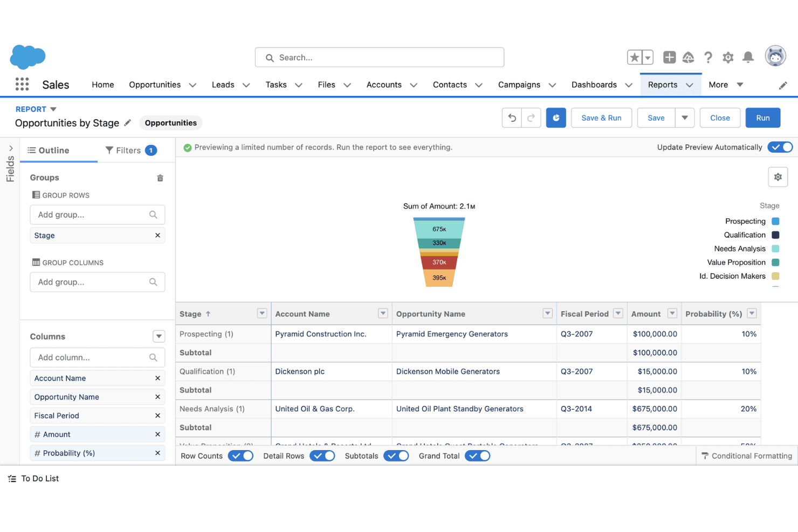
Task: Open the App Launcher grid
Action: pos(22,84)
